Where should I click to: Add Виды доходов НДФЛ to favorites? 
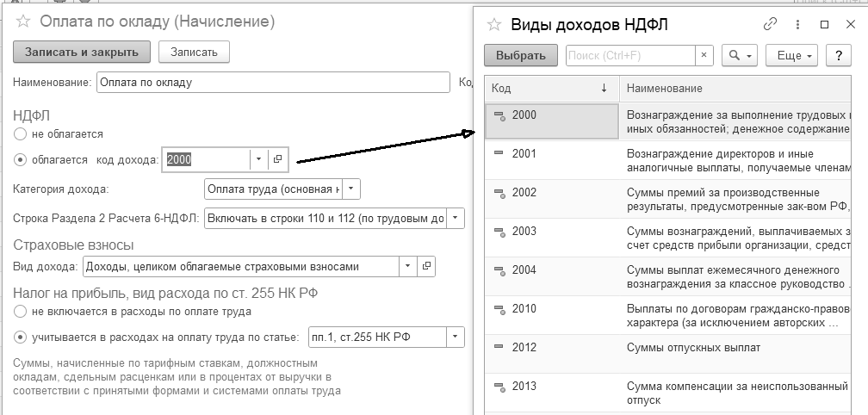click(494, 25)
